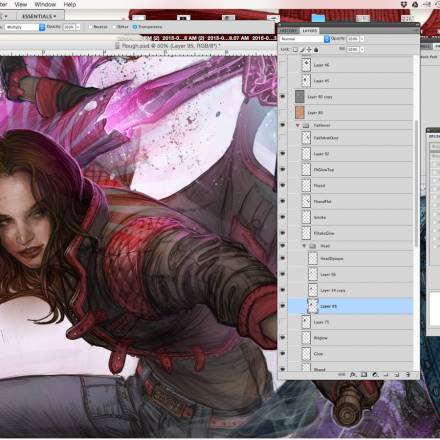Hide the Smoke layer
The height and width of the screenshot is (440, 440).
click(x=283, y=217)
